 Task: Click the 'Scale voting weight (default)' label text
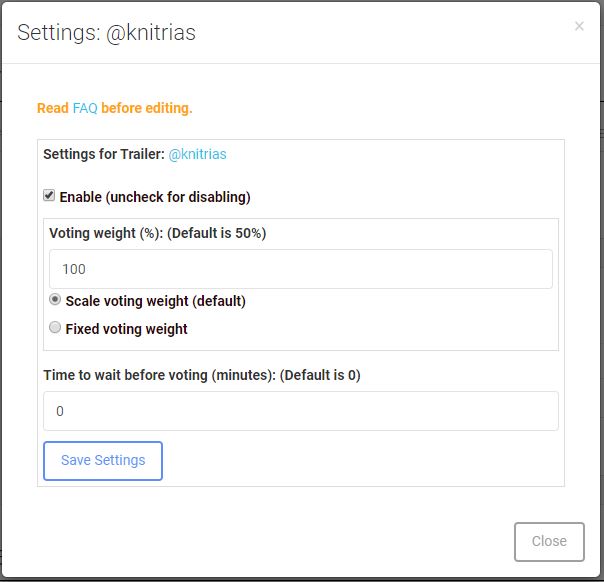click(155, 300)
